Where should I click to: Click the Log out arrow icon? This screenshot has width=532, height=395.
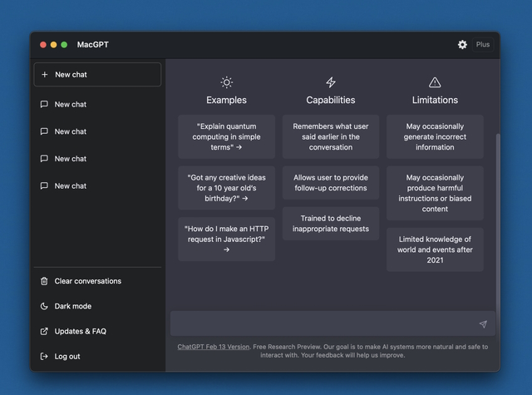click(44, 356)
